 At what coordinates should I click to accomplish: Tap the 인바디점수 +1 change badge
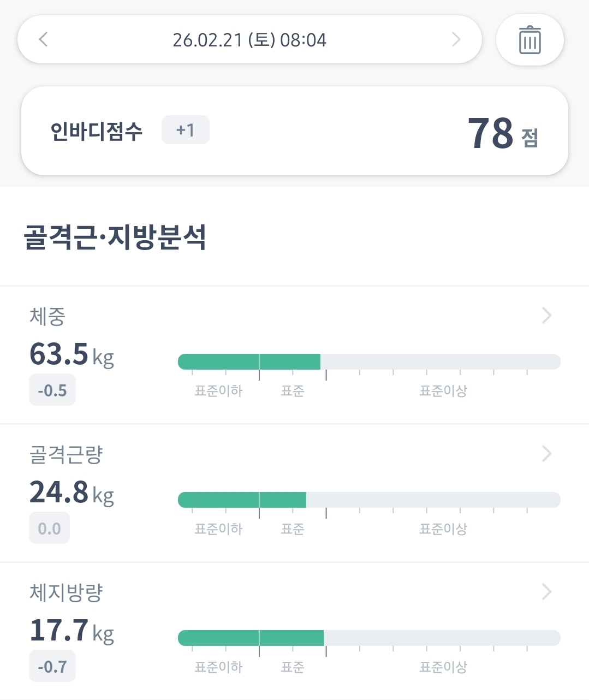(x=185, y=130)
